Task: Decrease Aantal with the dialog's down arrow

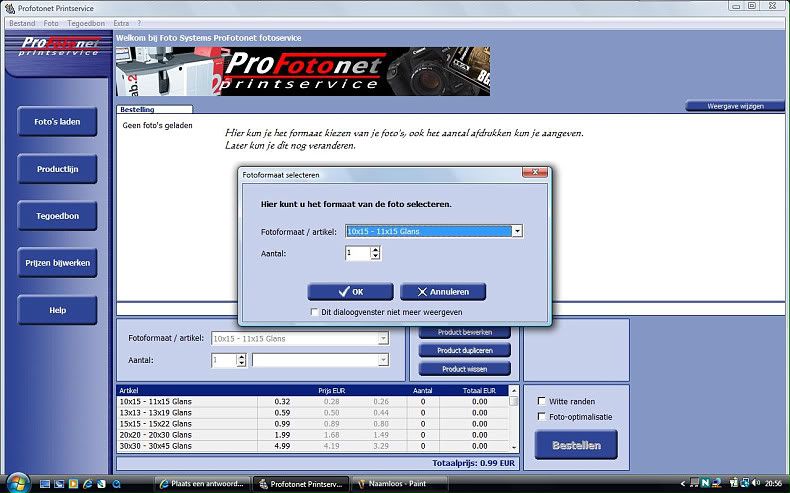Action: [x=375, y=258]
